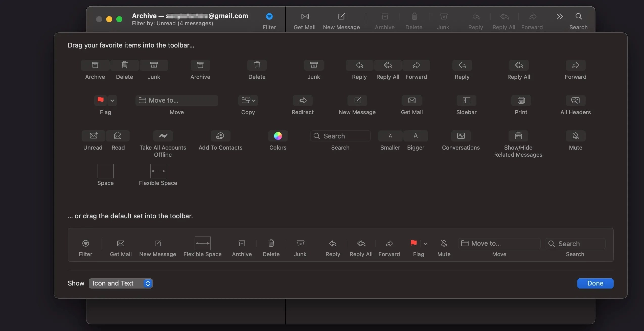Select the Flag icon in the palette

point(101,100)
